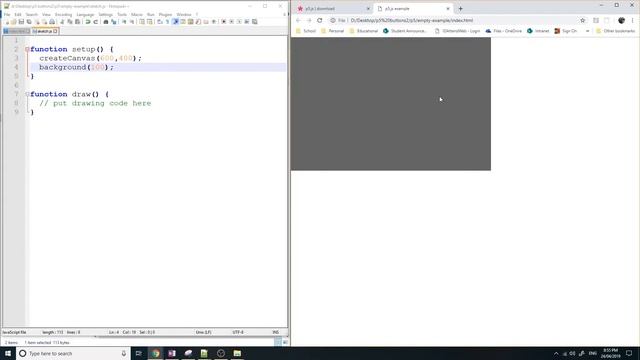Expand the bookmarks bar overflow chevron
Image resolution: width=640 pixels, height=360 pixels.
pyautogui.click(x=587, y=31)
